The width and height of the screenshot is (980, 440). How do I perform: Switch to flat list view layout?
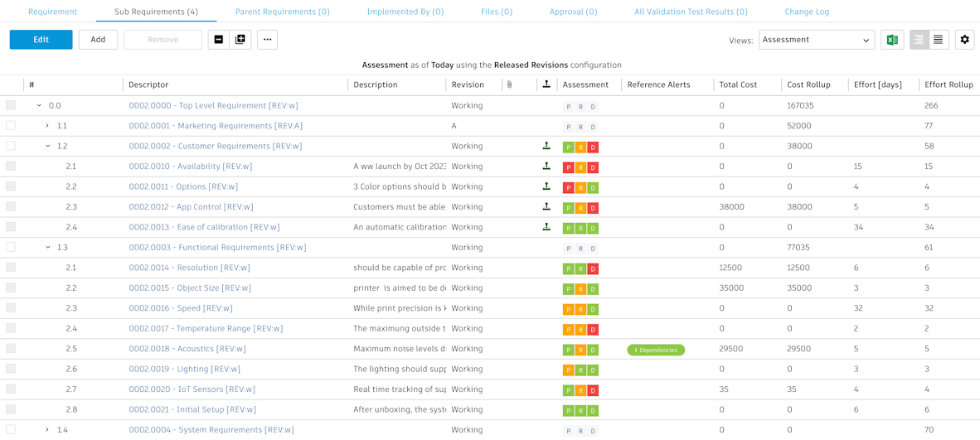(x=939, y=40)
